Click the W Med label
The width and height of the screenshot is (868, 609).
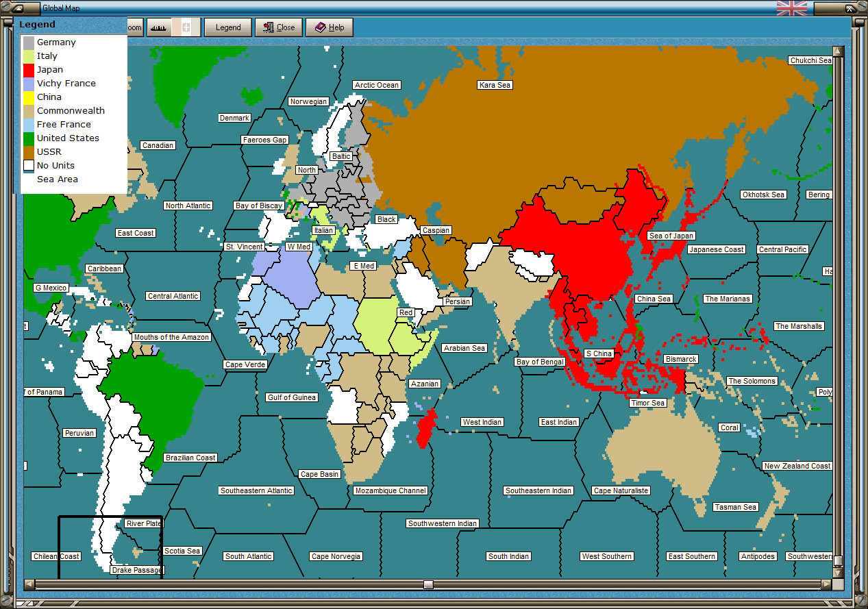tap(299, 247)
